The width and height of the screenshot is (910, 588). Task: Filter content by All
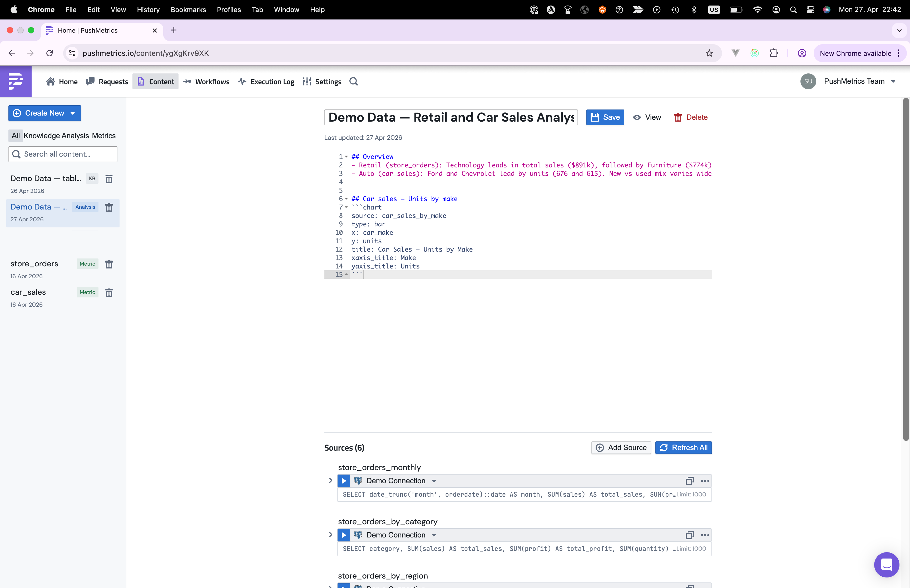coord(16,136)
